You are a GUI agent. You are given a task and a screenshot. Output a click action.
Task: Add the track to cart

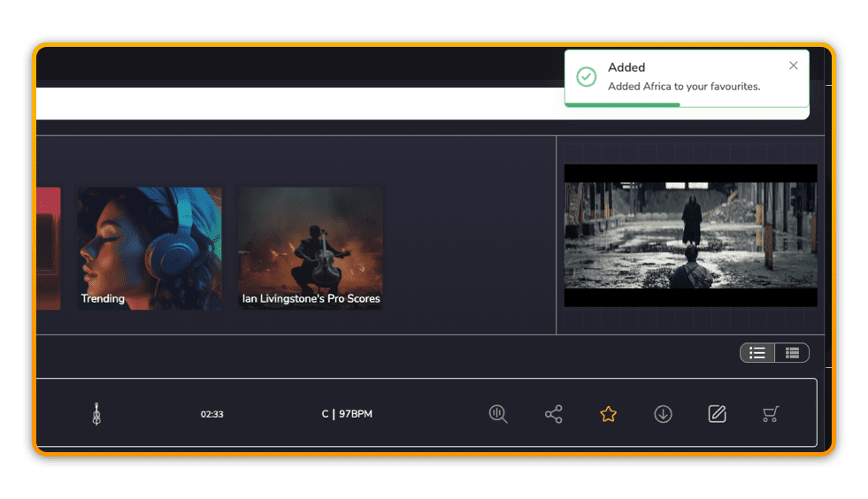point(771,414)
